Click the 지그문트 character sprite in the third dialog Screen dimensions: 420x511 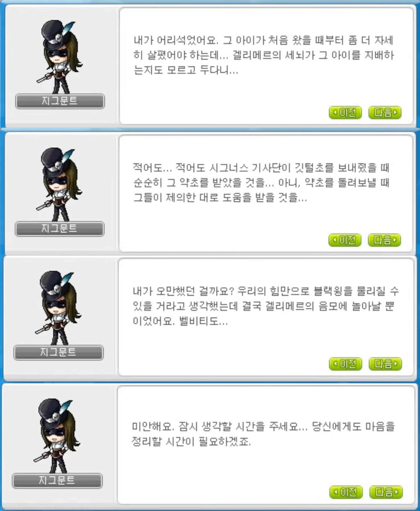point(58,308)
